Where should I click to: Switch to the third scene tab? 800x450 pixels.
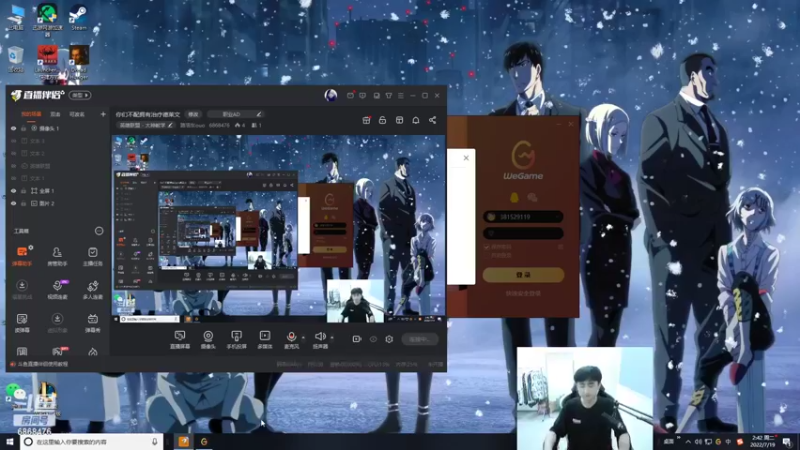pyautogui.click(x=77, y=114)
